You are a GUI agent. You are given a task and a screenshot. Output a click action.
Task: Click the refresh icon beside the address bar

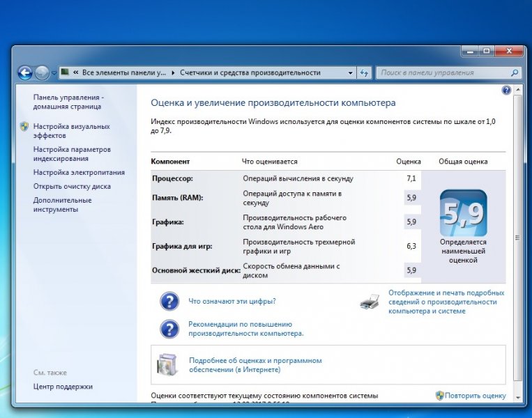(x=364, y=72)
